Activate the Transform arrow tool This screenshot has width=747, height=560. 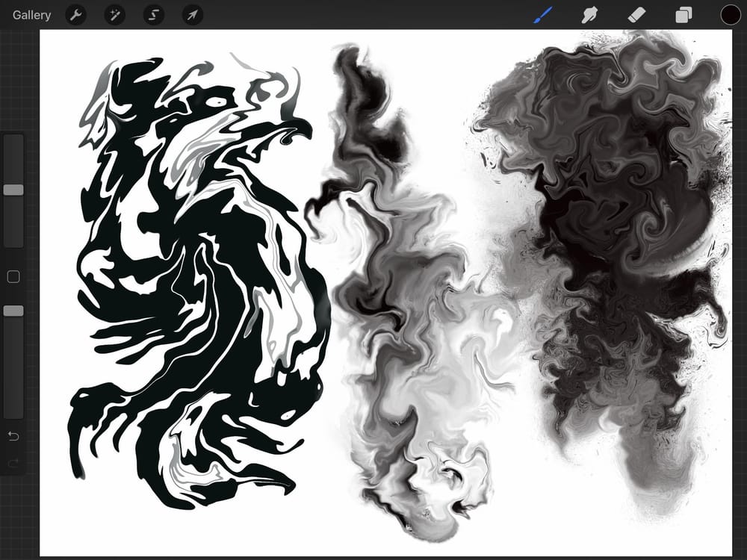tap(193, 15)
